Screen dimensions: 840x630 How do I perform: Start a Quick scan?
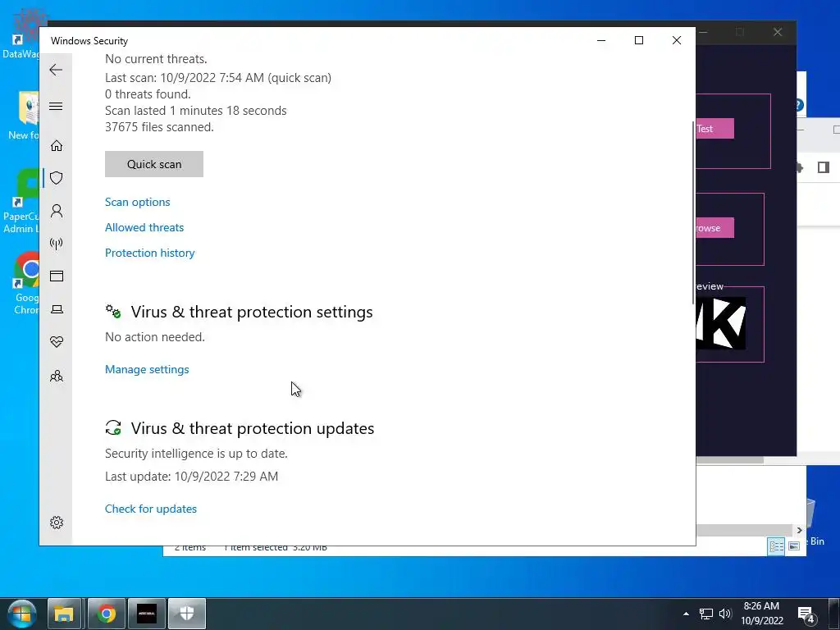point(154,164)
